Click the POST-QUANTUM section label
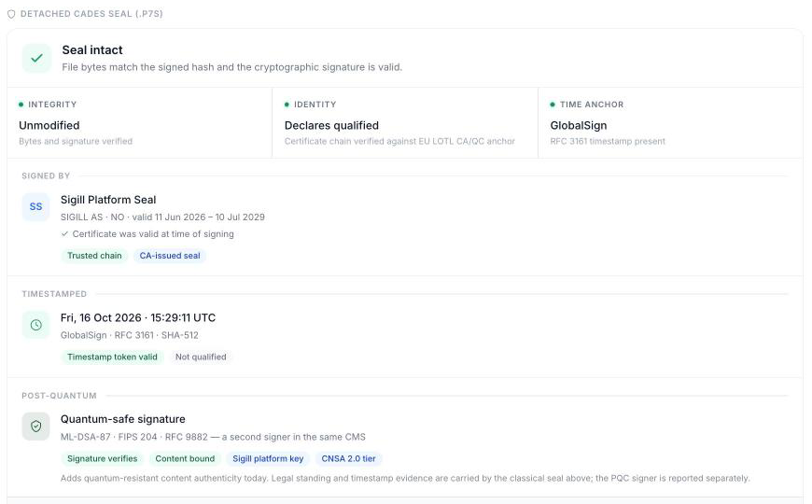812x504 pixels. pos(59,396)
